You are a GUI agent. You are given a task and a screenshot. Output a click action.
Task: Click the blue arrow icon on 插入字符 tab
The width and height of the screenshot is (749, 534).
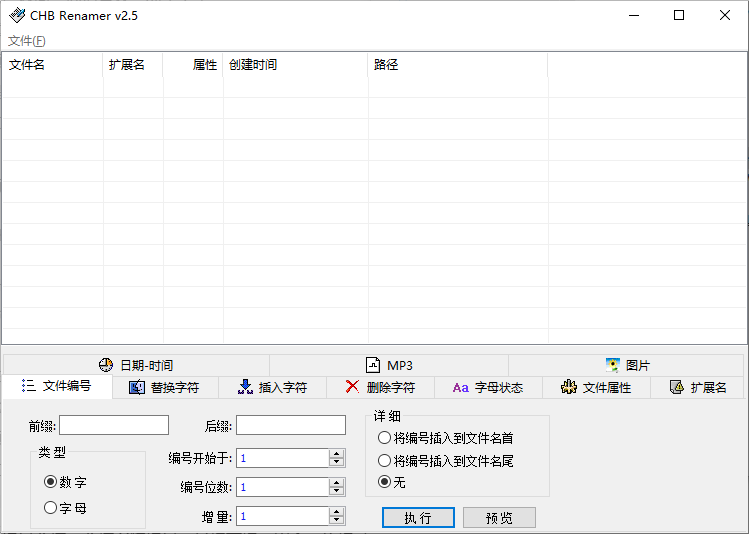click(245, 387)
